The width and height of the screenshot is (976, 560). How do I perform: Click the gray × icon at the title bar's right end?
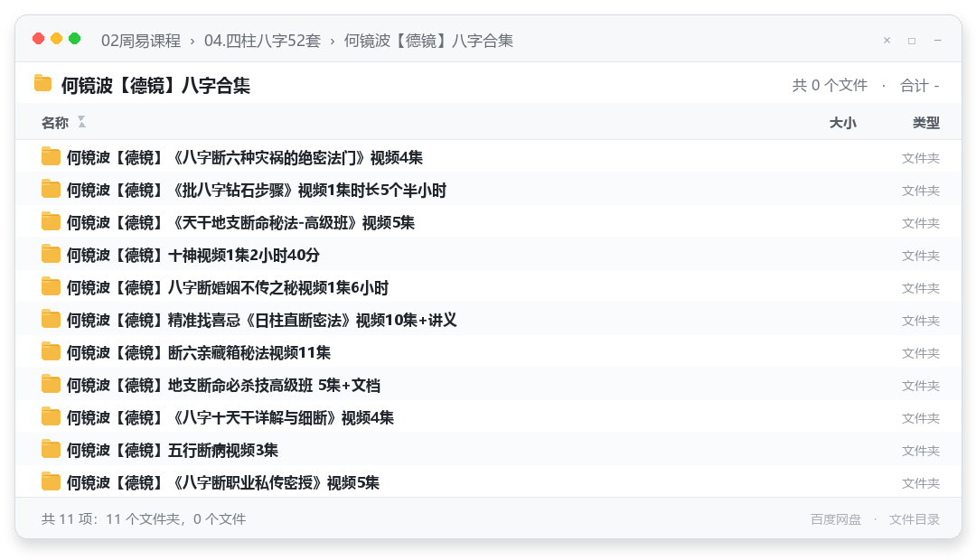(x=887, y=41)
